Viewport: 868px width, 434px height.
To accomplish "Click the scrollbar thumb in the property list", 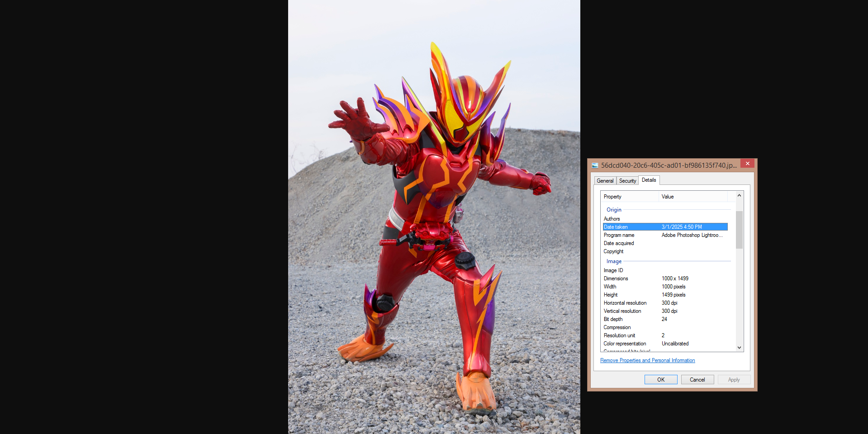I will click(x=739, y=230).
